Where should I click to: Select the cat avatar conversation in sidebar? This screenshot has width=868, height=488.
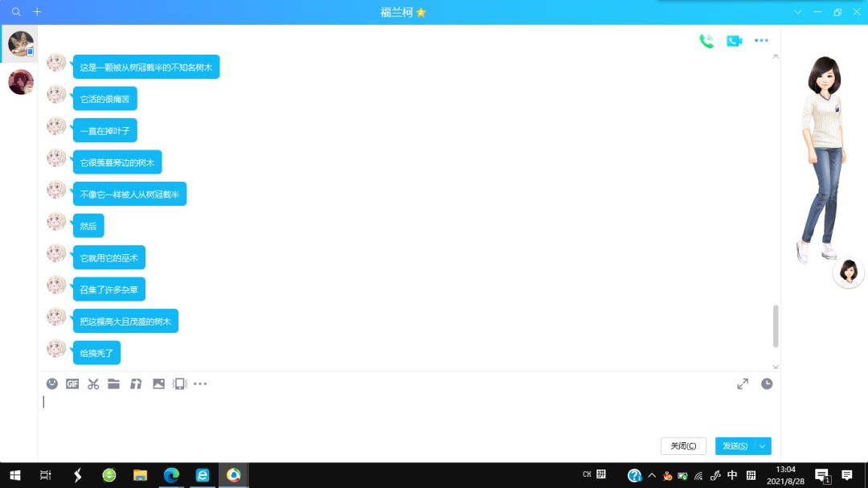tap(20, 43)
